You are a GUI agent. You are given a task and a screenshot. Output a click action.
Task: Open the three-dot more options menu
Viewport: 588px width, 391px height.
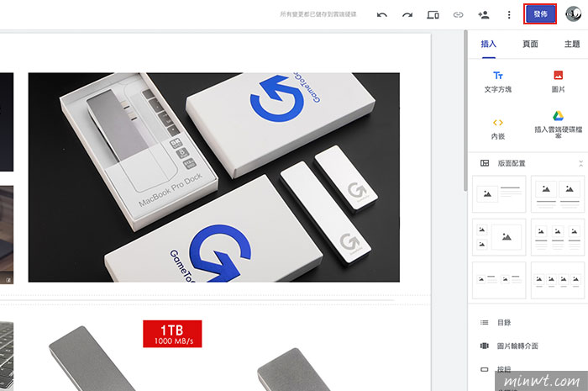(x=509, y=15)
